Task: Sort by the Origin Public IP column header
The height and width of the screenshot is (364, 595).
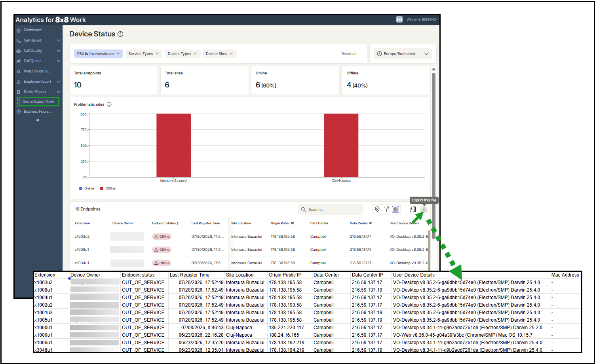Action: click(282, 223)
